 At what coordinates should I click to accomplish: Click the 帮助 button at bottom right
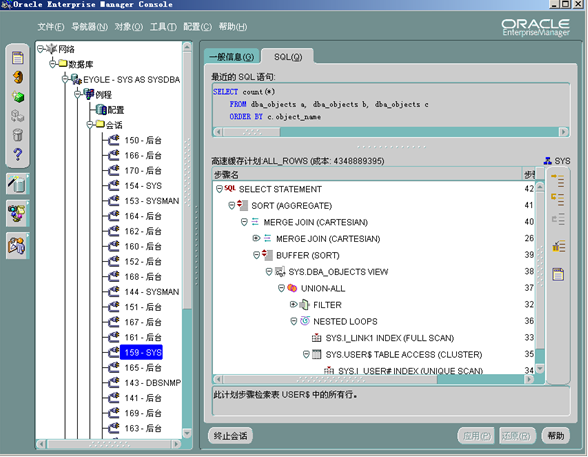pyautogui.click(x=556, y=435)
